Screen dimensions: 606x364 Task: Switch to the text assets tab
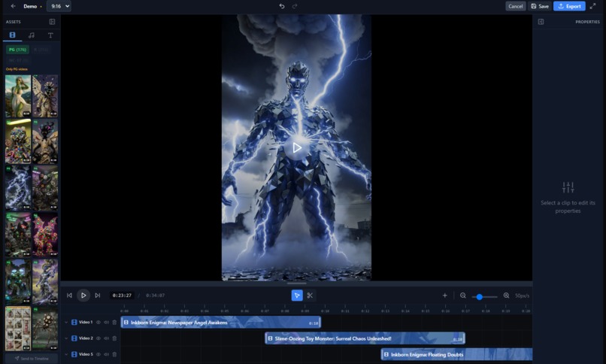click(x=50, y=35)
